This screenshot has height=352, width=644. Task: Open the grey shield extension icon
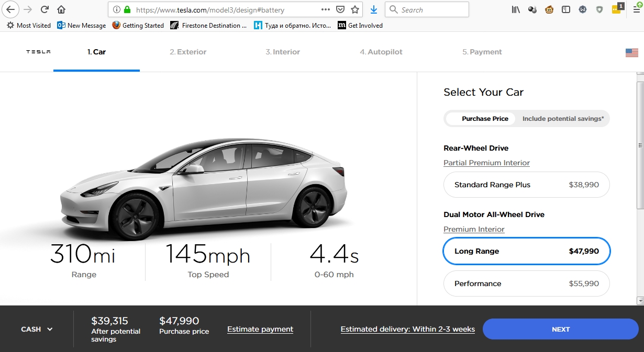(x=599, y=9)
